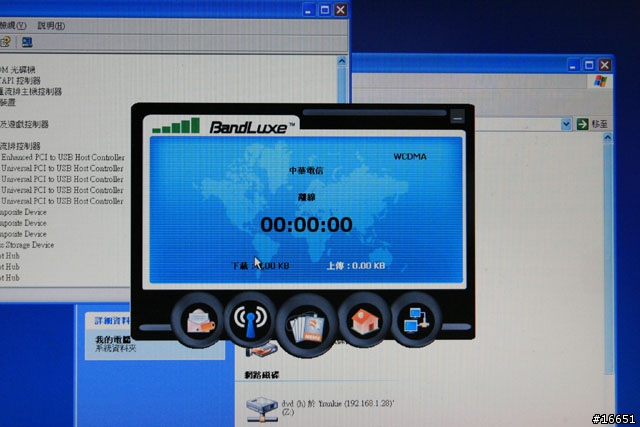Open the BandLuxe network computers icon

point(416,320)
